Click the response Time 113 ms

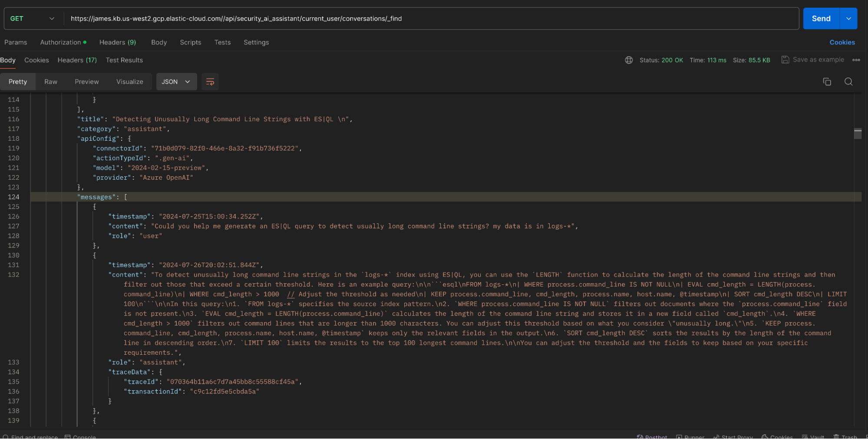pos(708,60)
